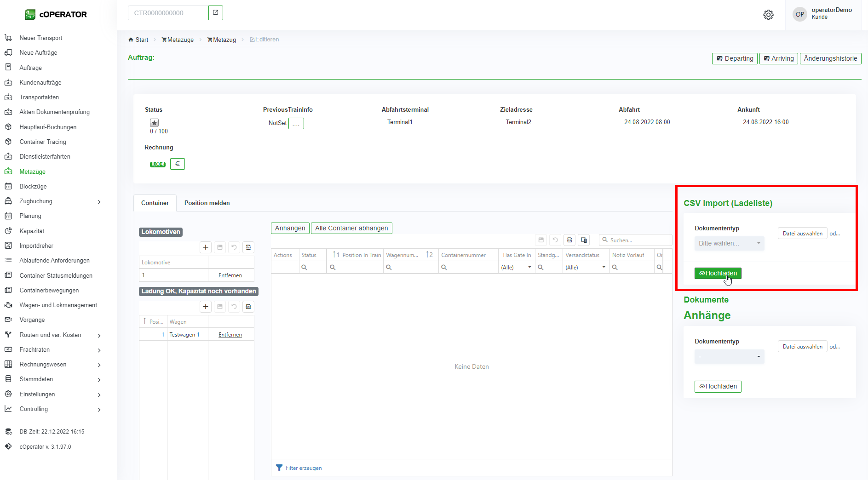Click the Euro invoice button under Rechnung
The image size is (868, 480).
pyautogui.click(x=177, y=164)
